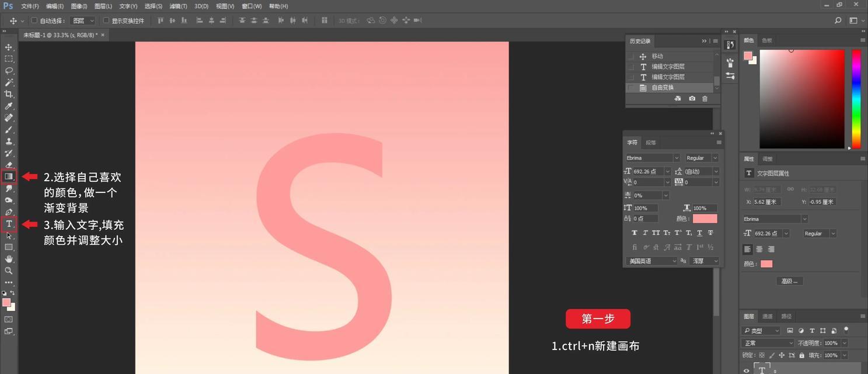The width and height of the screenshot is (868, 374).
Task: Open font size 692.26 点 dropdown in Character panel
Action: tap(667, 171)
